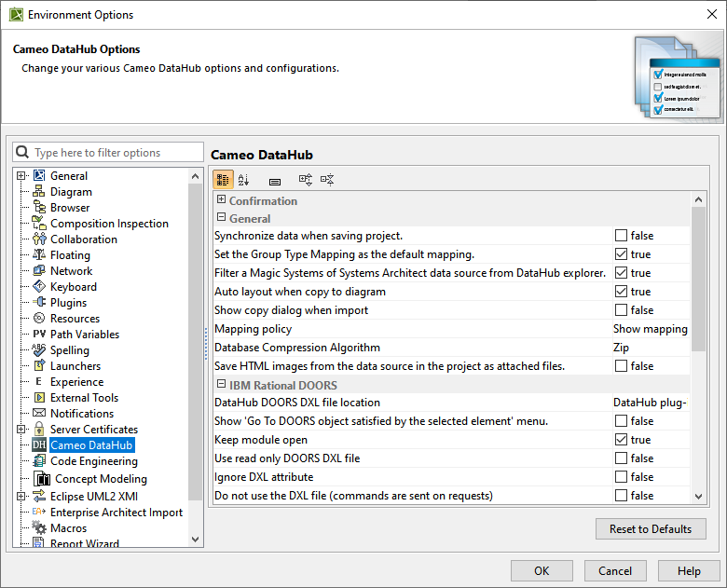Image resolution: width=727 pixels, height=588 pixels.
Task: Click the Help button
Action: point(689,571)
